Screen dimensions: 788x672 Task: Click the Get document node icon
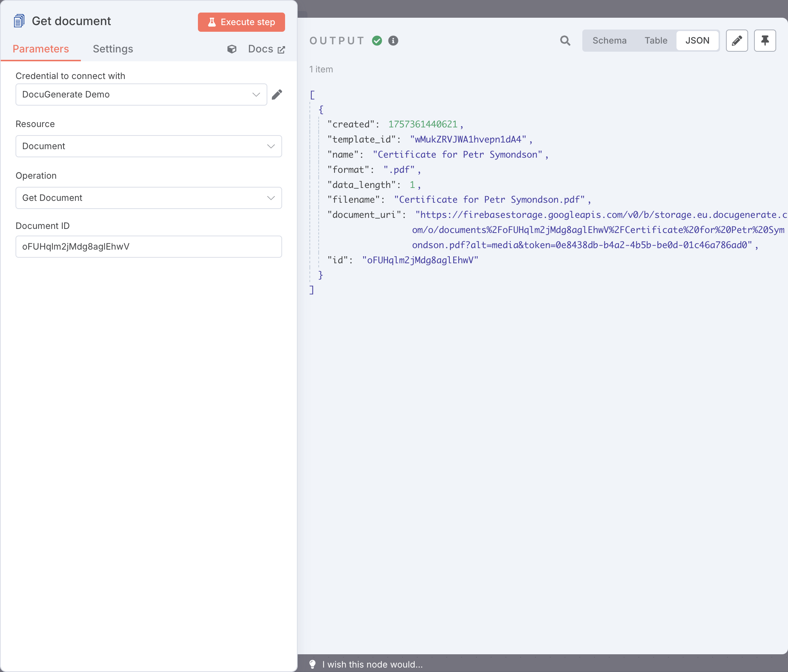19,21
